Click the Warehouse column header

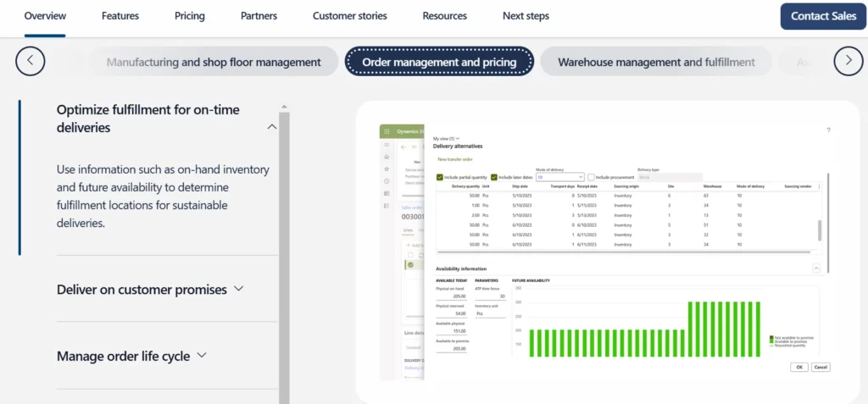click(x=712, y=186)
